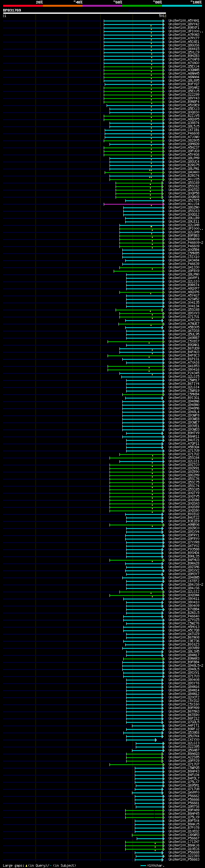
Task: Select hit UniRef100_B9R6T4
Action: (x=184, y=285)
